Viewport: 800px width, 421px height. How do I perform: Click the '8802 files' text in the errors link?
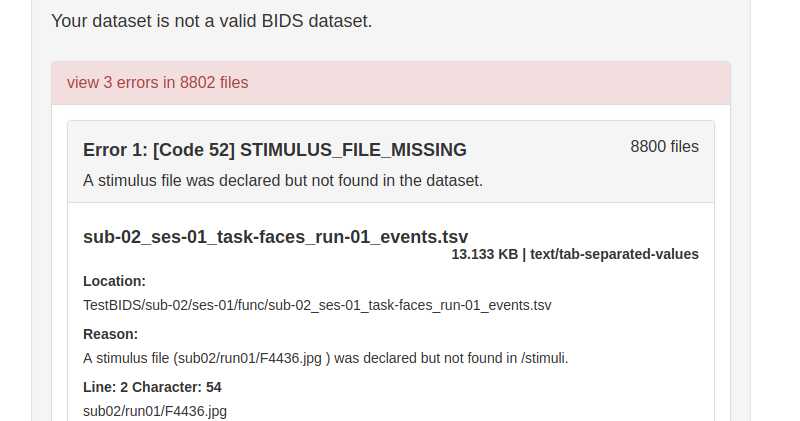(214, 83)
